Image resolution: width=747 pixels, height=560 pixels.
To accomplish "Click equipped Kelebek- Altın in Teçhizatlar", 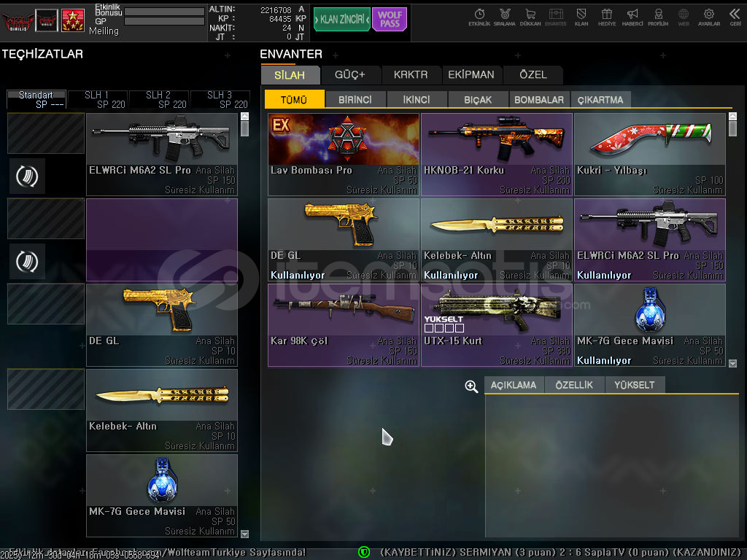I will pos(162,411).
